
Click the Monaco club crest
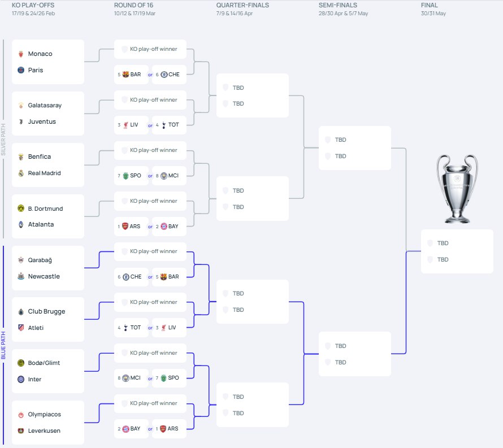point(21,54)
